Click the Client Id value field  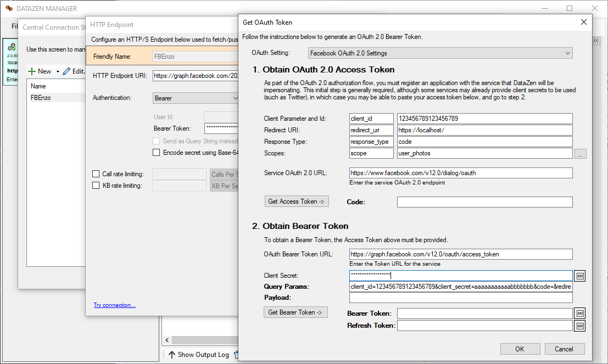tap(484, 119)
